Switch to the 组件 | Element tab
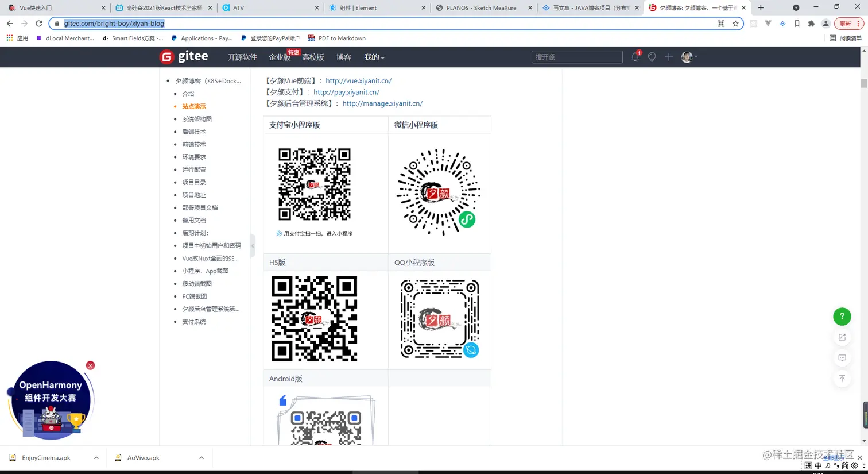The height and width of the screenshot is (474, 868). click(x=377, y=7)
